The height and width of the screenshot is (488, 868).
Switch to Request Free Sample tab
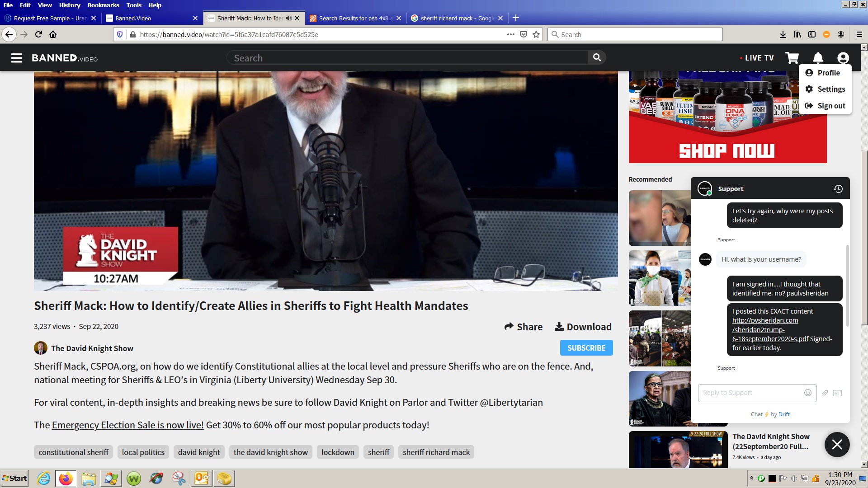tap(50, 18)
